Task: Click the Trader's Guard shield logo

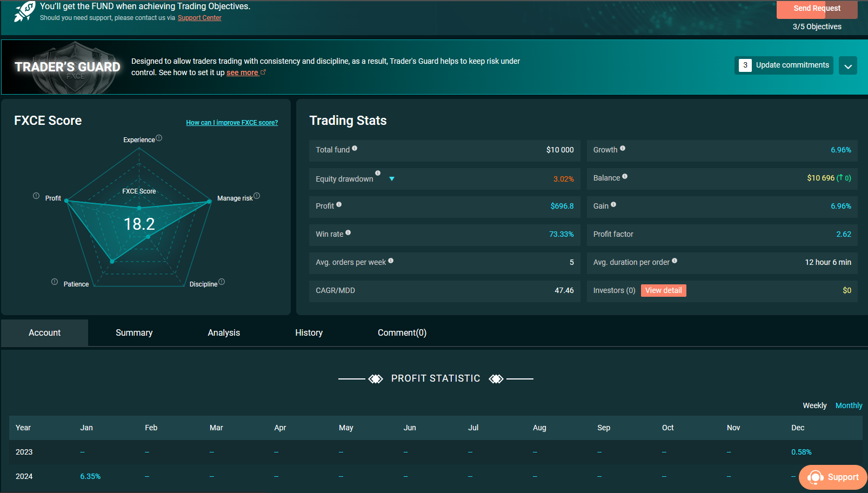Action: (75, 68)
